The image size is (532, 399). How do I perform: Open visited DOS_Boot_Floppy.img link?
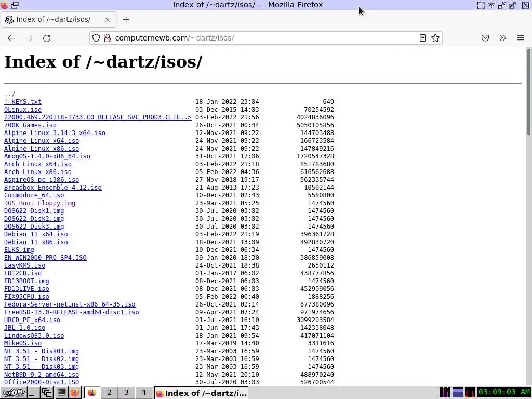click(x=39, y=203)
